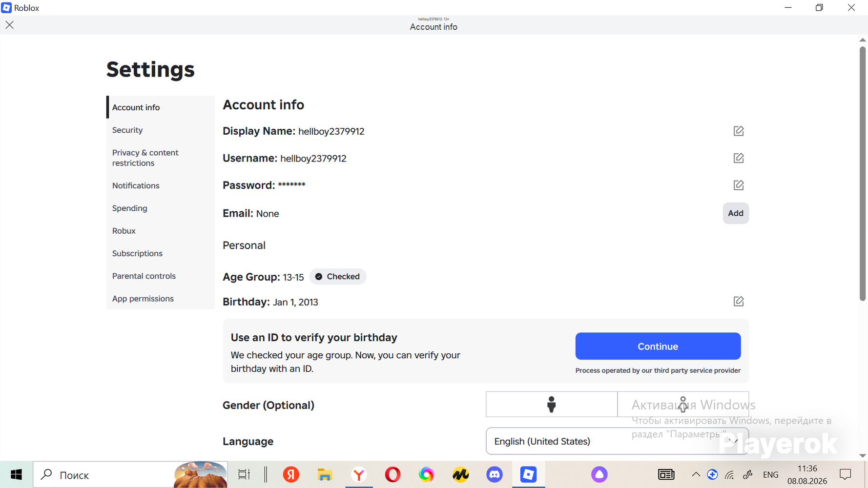Click the pen tray icon beside ENG
The image size is (868, 488).
coord(747,474)
